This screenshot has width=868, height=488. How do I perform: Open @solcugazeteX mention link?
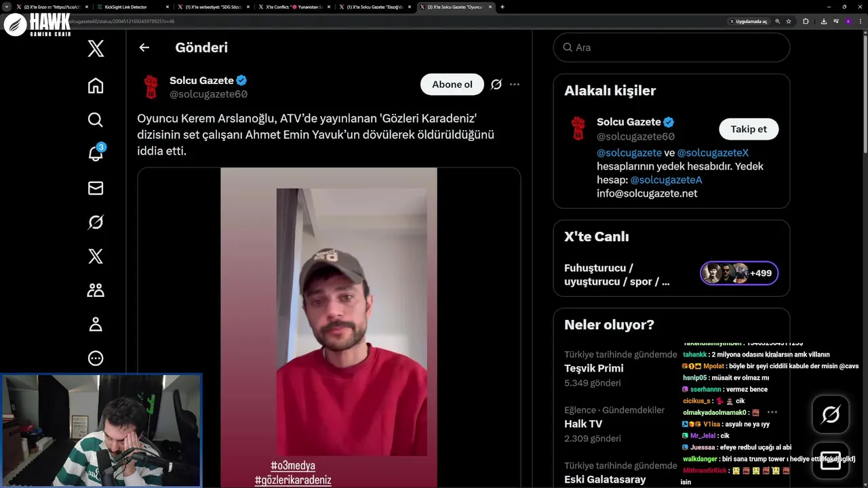[x=713, y=152]
